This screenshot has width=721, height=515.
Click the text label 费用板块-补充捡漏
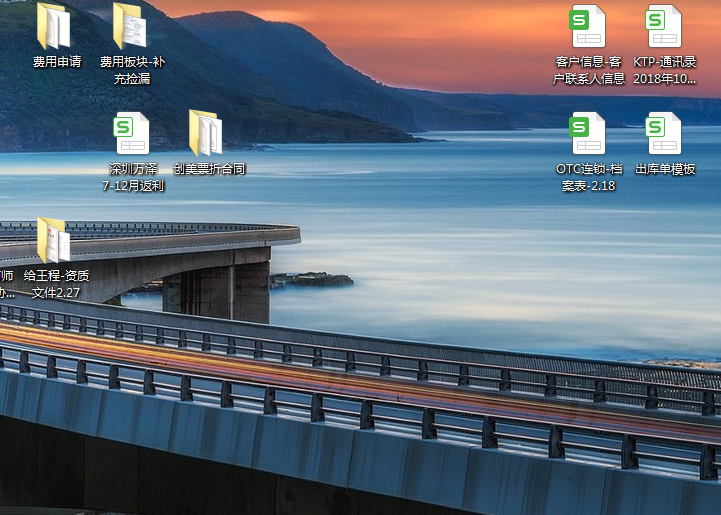132,70
